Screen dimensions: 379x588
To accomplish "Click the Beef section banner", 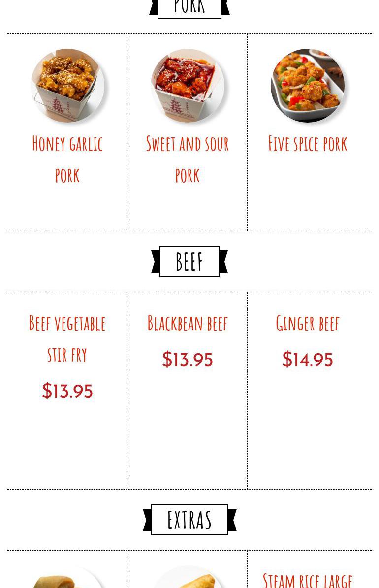I will point(189,261).
